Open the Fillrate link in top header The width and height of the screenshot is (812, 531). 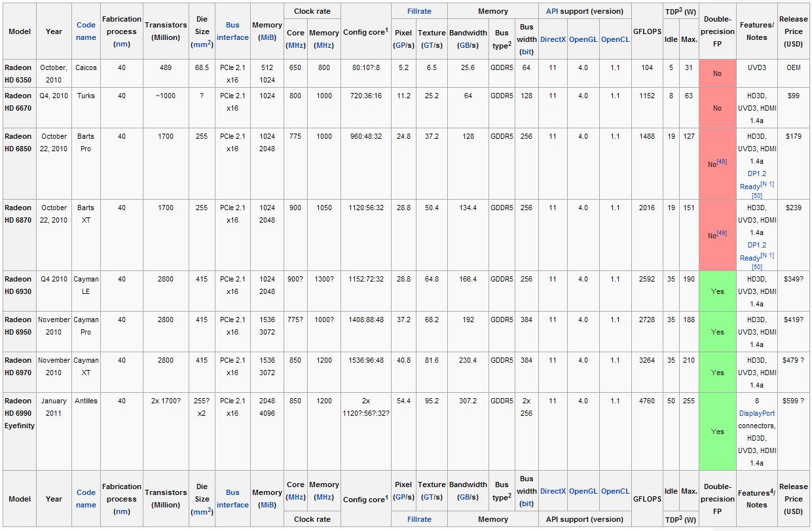coord(419,11)
